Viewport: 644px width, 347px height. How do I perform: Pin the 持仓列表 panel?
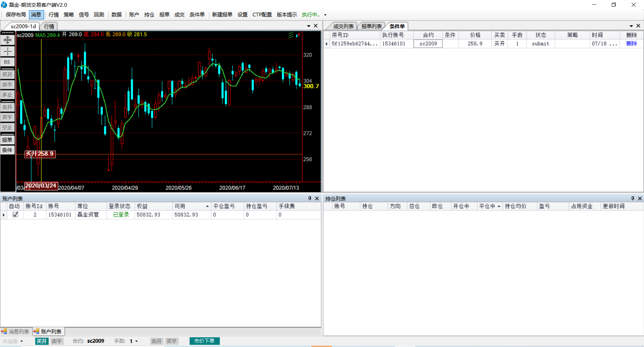click(633, 198)
